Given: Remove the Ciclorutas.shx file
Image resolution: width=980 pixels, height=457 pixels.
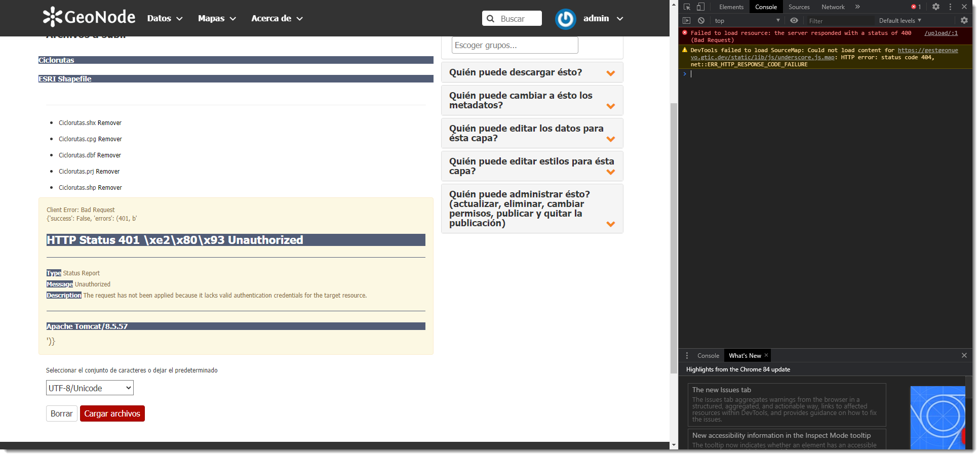Looking at the screenshot, I should pos(109,123).
